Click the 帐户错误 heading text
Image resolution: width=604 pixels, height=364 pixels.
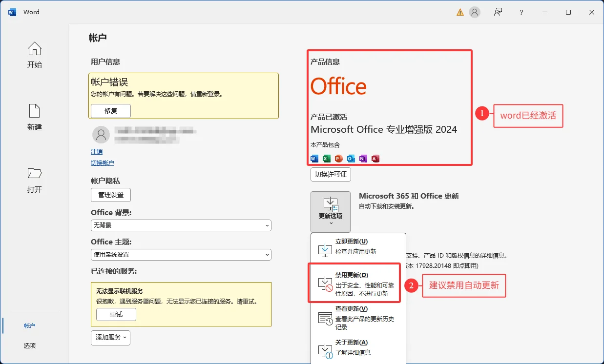click(109, 82)
